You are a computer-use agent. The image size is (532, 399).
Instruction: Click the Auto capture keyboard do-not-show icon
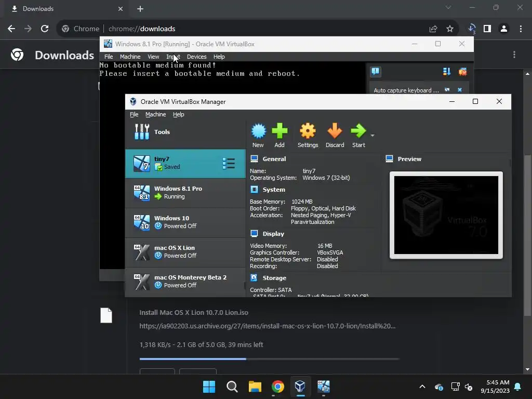pyautogui.click(x=447, y=90)
